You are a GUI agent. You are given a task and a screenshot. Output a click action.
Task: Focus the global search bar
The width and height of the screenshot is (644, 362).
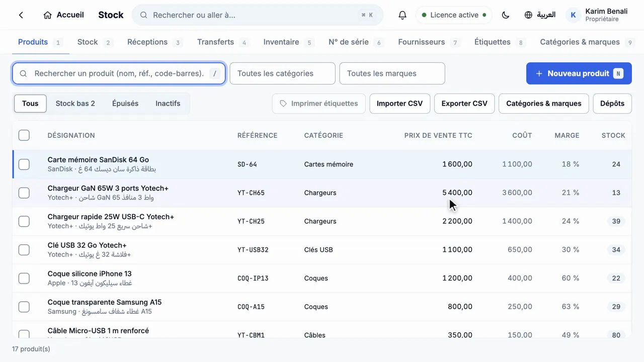click(x=258, y=15)
